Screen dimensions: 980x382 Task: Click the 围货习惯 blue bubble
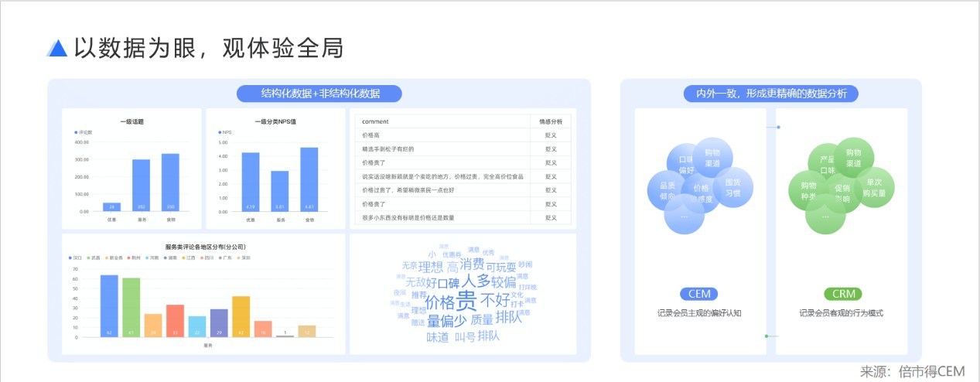tap(732, 188)
